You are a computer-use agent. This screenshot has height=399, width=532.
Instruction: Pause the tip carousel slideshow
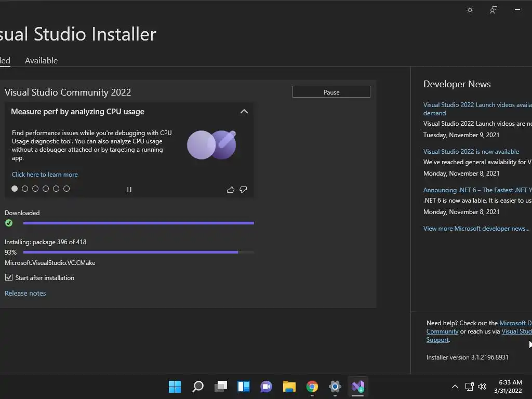point(129,190)
